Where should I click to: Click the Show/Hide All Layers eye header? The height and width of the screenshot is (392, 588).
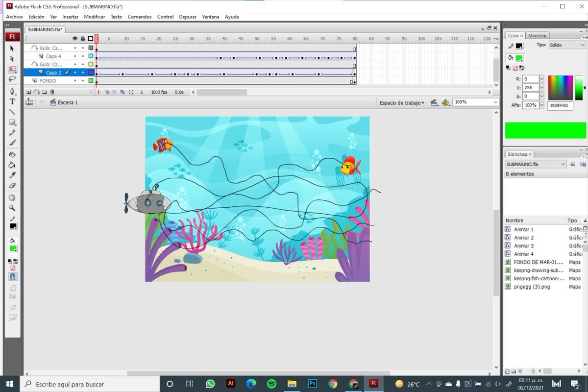coord(75,38)
